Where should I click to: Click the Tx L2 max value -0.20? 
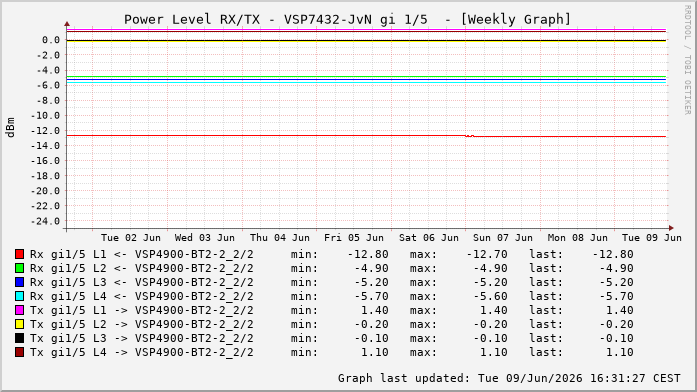point(490,324)
